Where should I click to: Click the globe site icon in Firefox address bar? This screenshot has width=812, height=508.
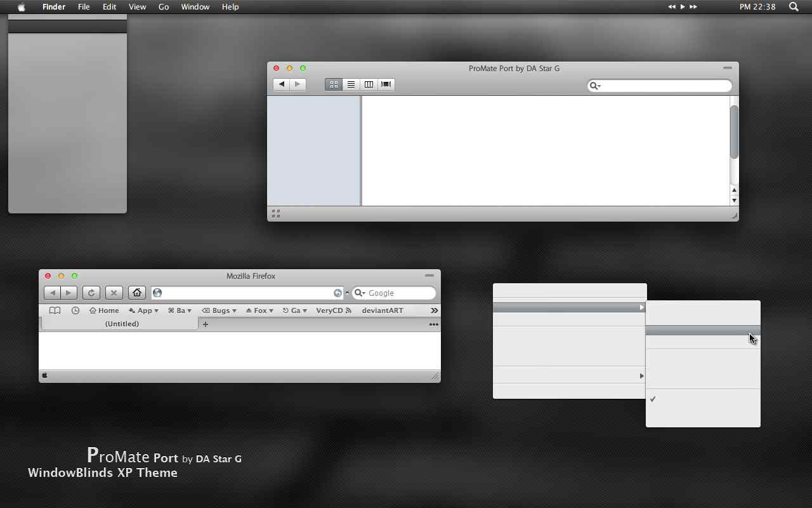[x=157, y=293]
